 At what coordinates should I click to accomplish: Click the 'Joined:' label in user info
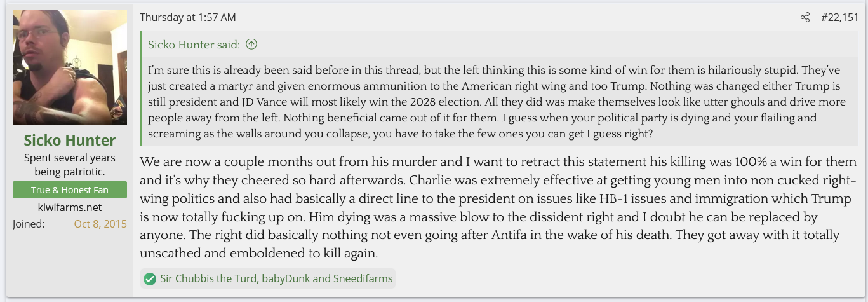29,224
